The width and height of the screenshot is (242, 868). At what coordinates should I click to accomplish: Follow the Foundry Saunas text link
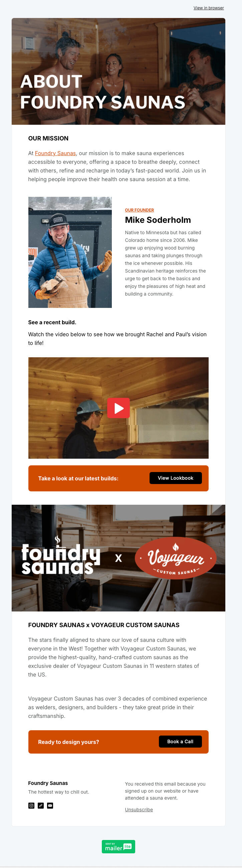(x=55, y=153)
